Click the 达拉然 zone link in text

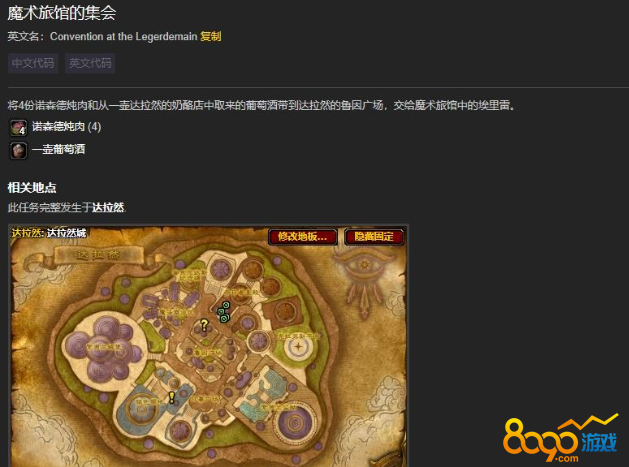[x=108, y=207]
